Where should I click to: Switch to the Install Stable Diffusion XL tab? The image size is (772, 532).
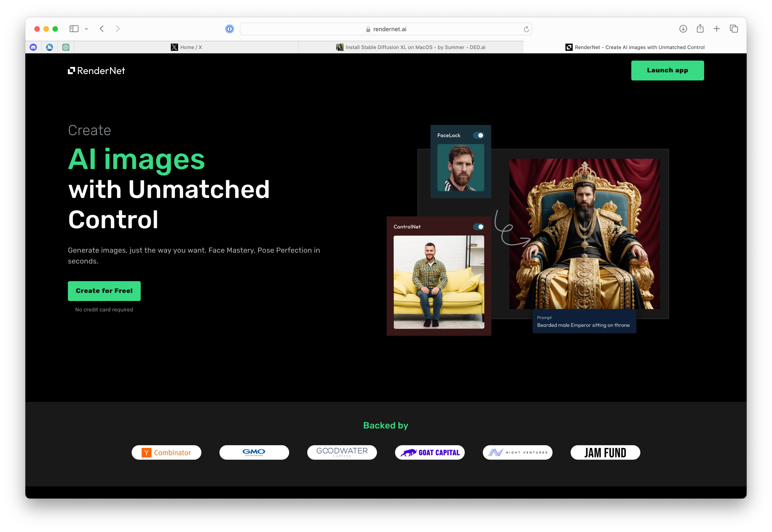tap(411, 47)
